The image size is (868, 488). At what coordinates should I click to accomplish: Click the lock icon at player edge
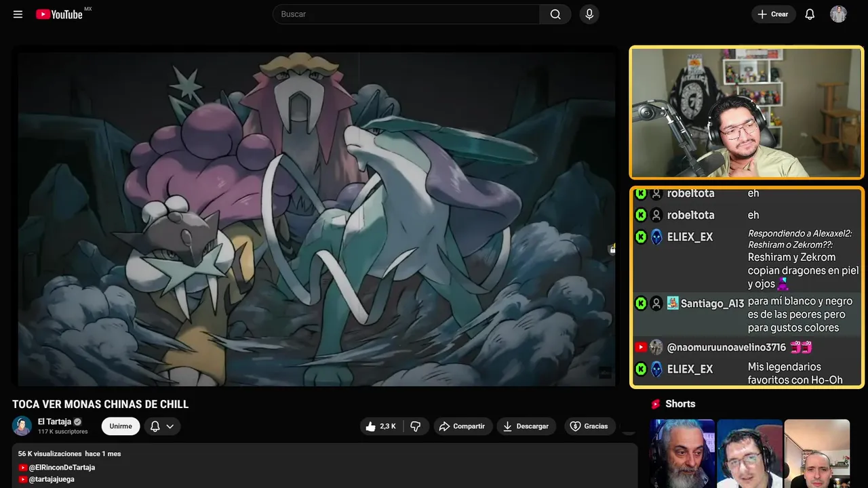(x=612, y=249)
